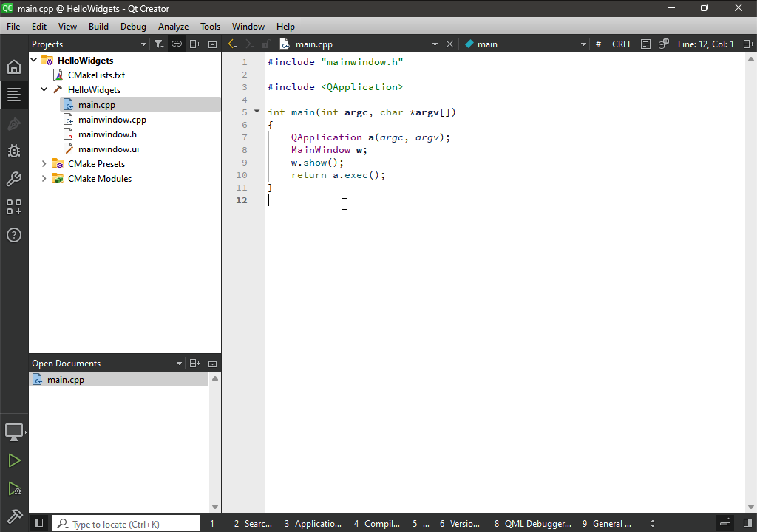Run the project with green play icon
757x532 pixels.
14,460
